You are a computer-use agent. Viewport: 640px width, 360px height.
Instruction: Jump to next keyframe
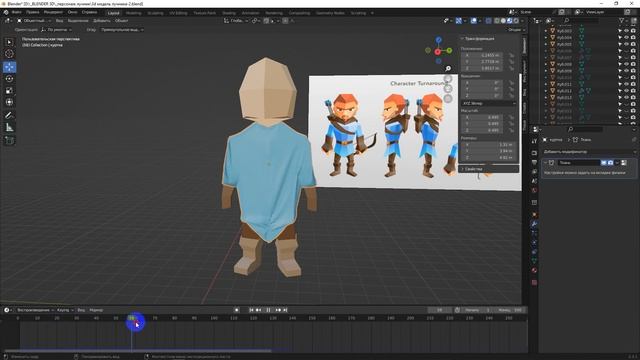(278, 310)
